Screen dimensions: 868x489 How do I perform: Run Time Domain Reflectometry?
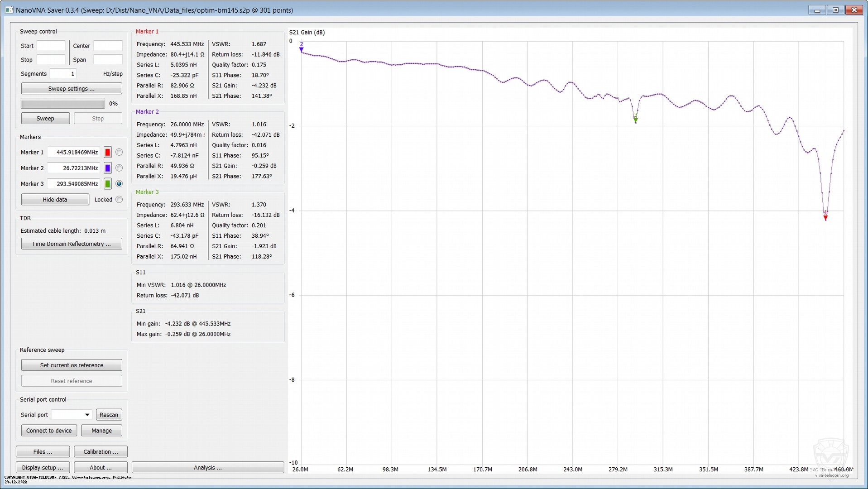coord(71,244)
